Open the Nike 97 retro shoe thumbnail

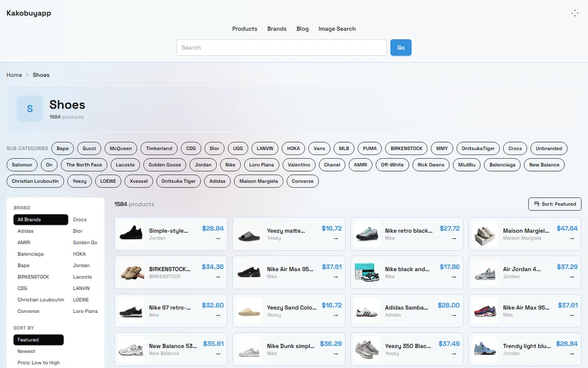(131, 310)
